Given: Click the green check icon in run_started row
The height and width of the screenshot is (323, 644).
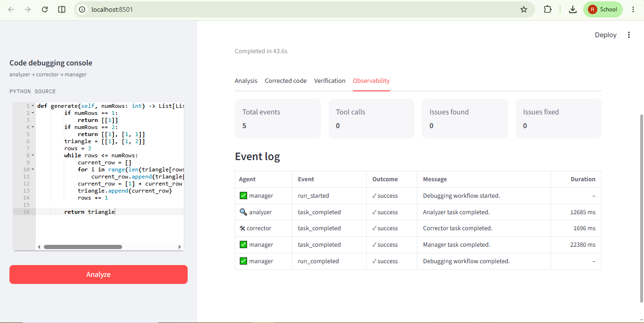Looking at the screenshot, I should pyautogui.click(x=243, y=195).
